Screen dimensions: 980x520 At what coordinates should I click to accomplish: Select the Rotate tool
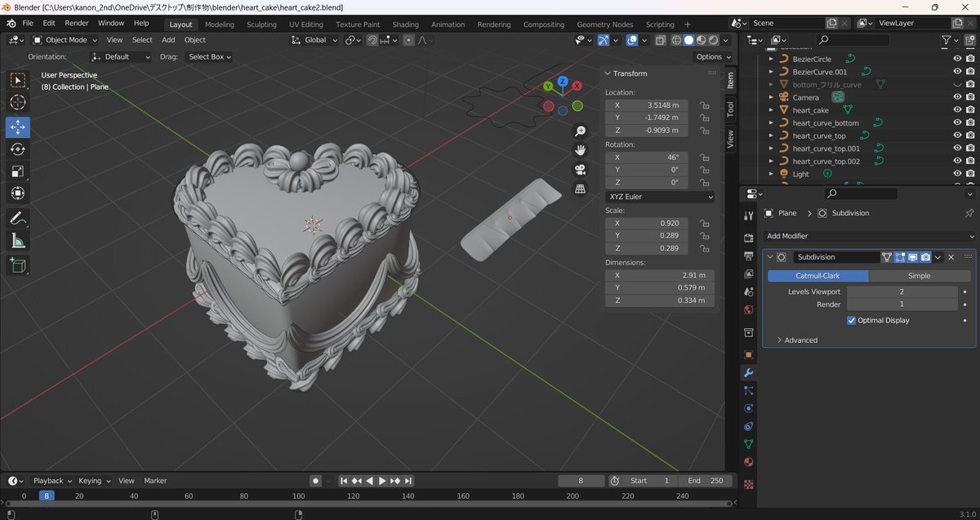[18, 149]
